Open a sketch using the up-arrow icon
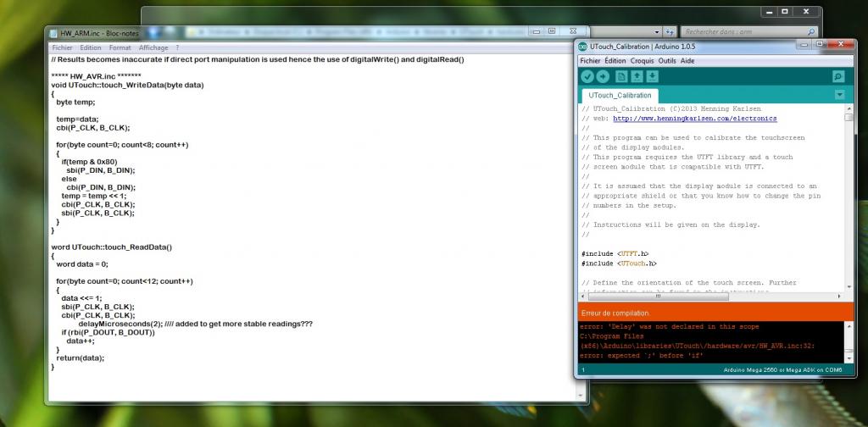Viewport: 868px width, 427px height. click(637, 77)
